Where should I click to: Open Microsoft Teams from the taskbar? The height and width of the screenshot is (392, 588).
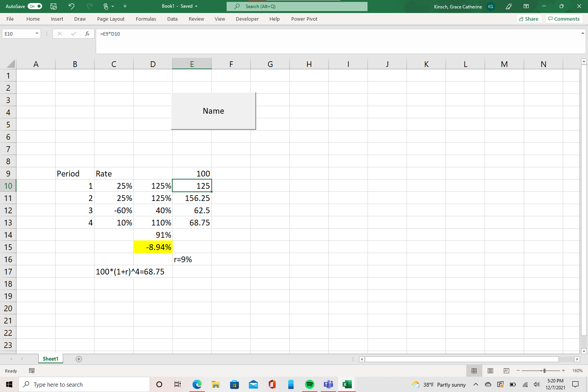[328, 384]
